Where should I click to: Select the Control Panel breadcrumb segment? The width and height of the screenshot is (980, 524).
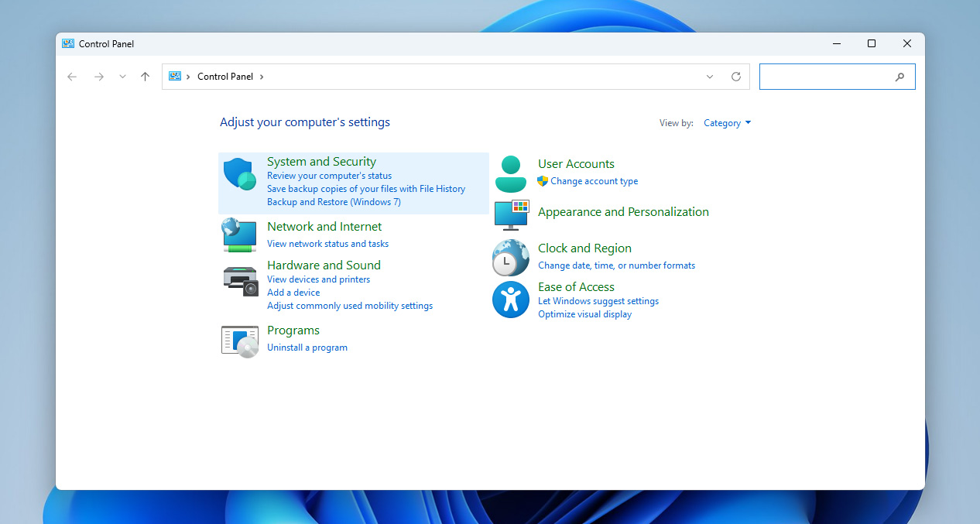[225, 77]
